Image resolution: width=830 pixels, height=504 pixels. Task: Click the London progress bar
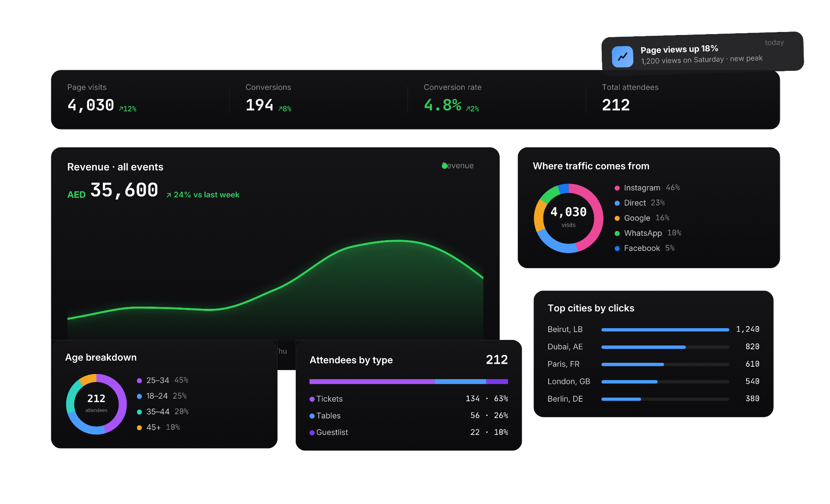665,381
